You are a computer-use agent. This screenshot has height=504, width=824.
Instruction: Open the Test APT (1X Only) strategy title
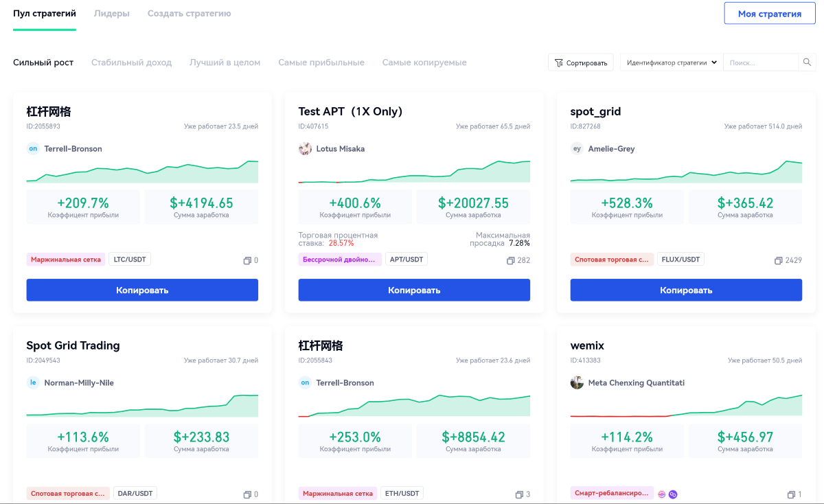click(350, 111)
